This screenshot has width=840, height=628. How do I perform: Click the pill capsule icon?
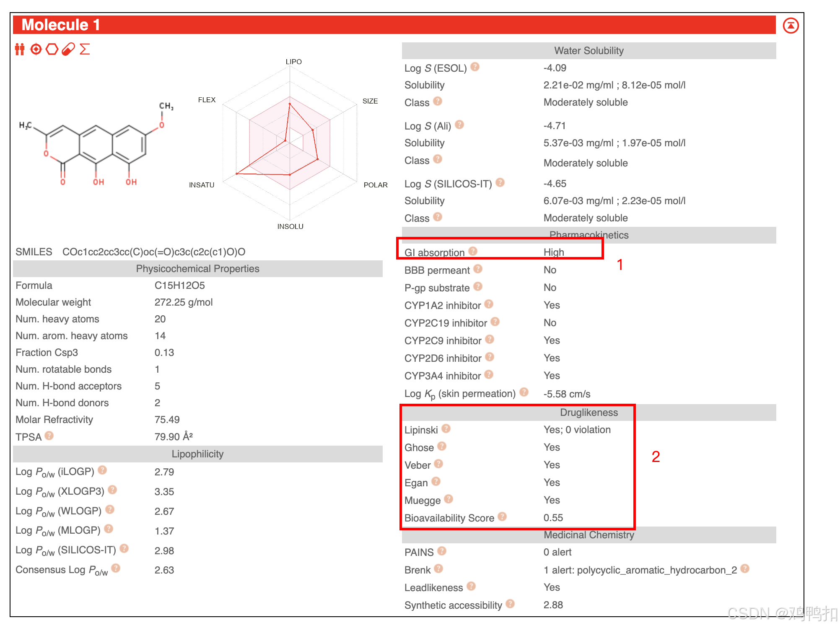click(68, 49)
